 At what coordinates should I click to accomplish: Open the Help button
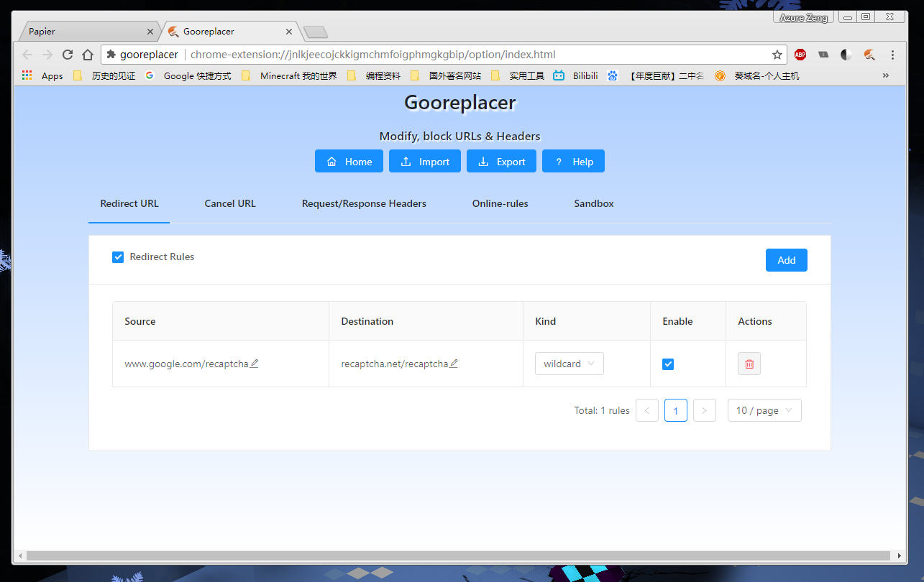573,162
